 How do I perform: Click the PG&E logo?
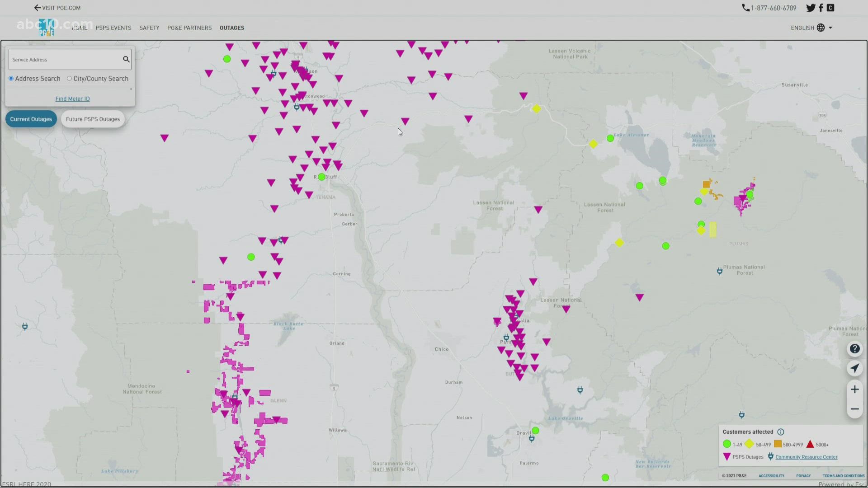[x=46, y=28]
